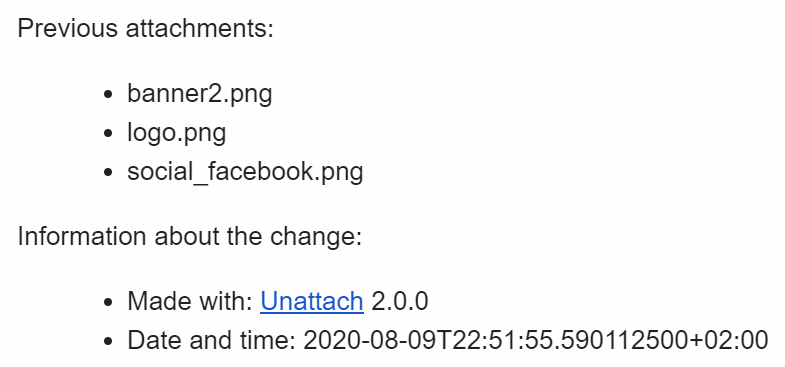This screenshot has height=367, width=785.
Task: Click the +02:00 timezone offset
Action: tap(728, 340)
